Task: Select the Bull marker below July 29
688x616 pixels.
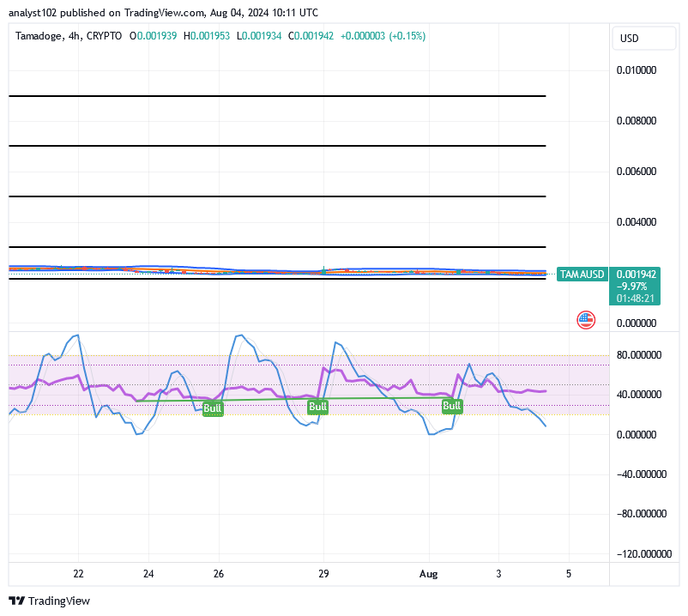Action: point(317,406)
